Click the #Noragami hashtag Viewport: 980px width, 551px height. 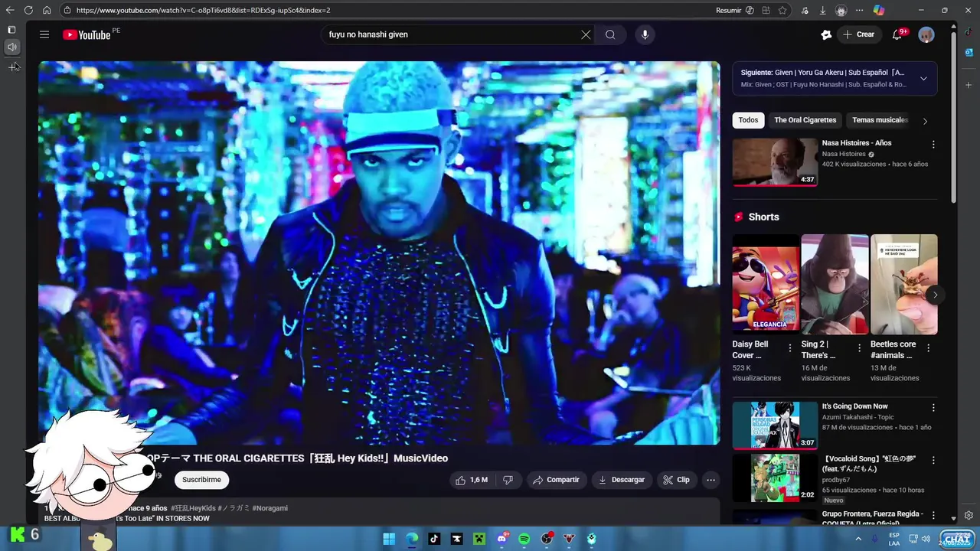coord(270,508)
